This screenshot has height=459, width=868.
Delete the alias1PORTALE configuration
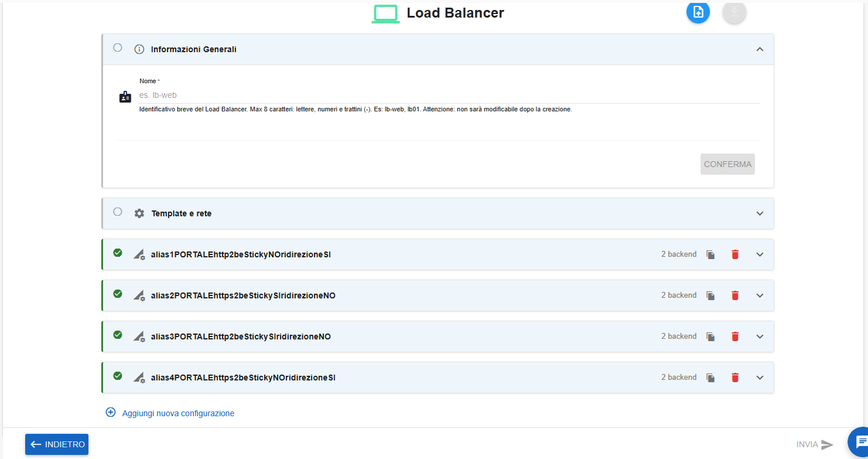pos(735,254)
